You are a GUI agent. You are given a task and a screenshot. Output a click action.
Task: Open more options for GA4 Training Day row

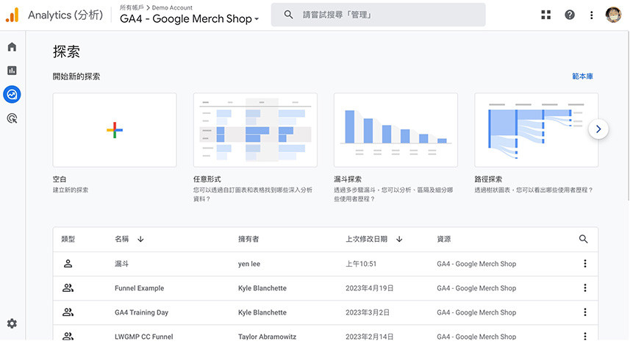pos(585,312)
